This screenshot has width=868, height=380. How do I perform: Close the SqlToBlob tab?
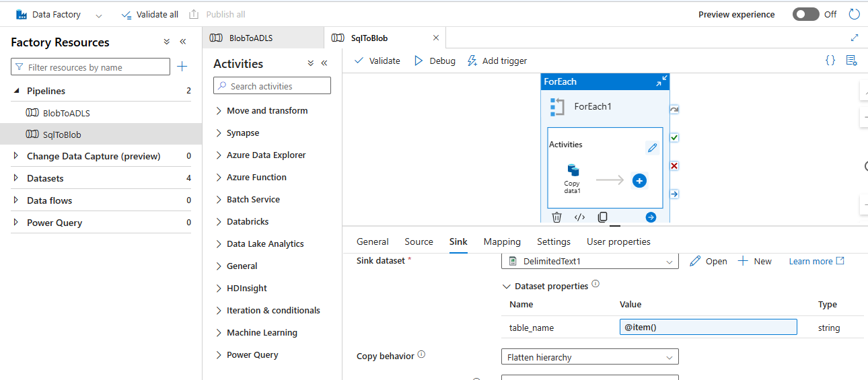click(x=436, y=38)
